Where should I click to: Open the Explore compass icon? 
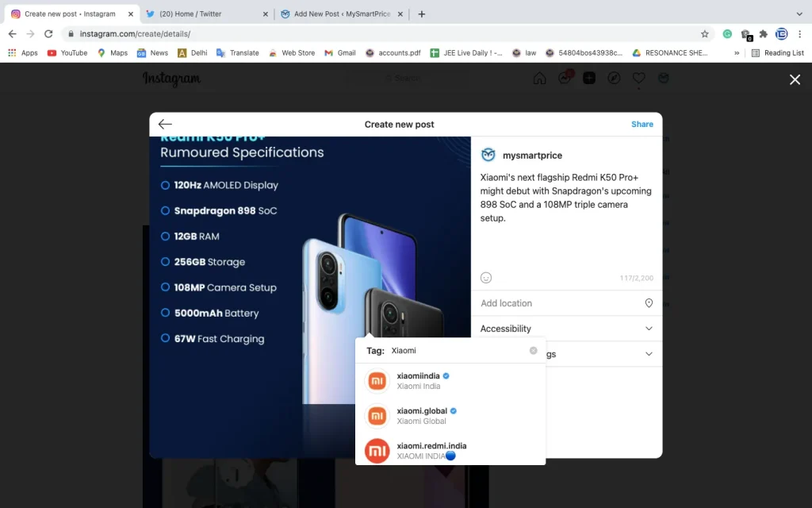(x=614, y=79)
